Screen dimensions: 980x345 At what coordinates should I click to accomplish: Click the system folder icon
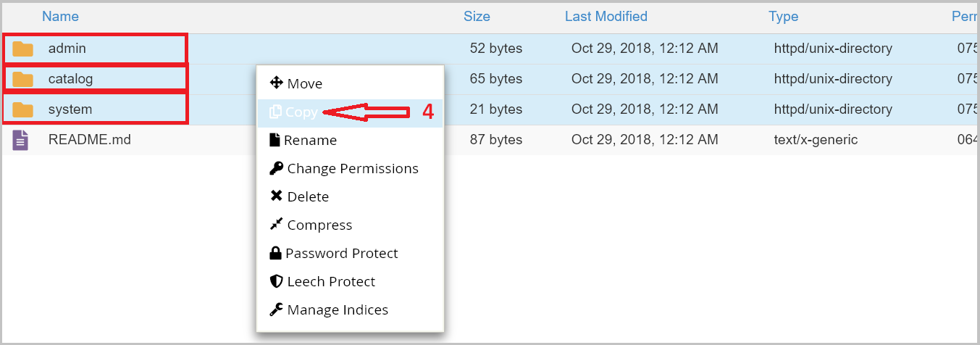[23, 109]
